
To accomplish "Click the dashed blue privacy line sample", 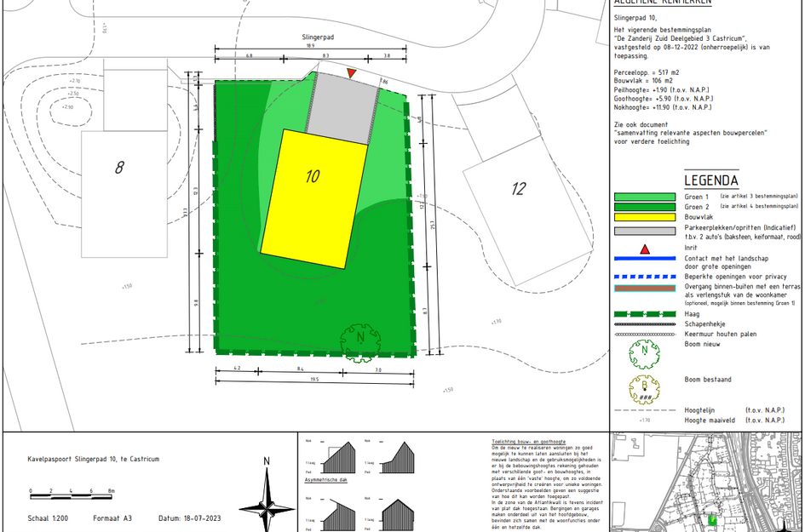I will pos(645,277).
